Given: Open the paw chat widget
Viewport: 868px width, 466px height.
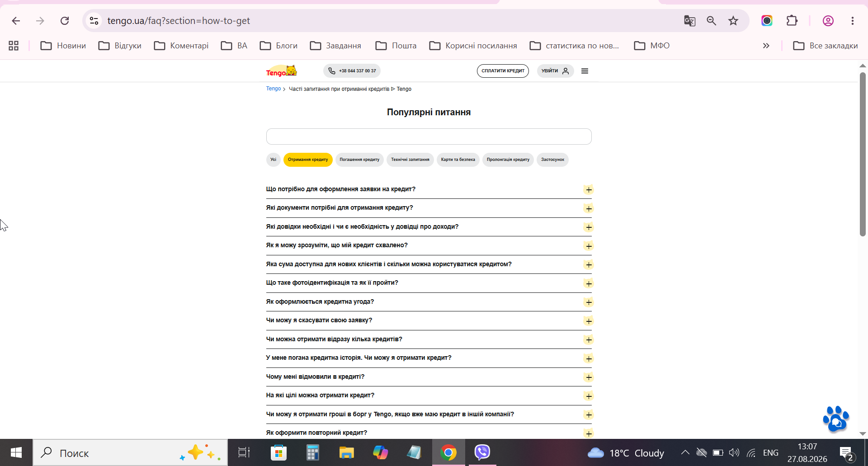Looking at the screenshot, I should [836, 419].
